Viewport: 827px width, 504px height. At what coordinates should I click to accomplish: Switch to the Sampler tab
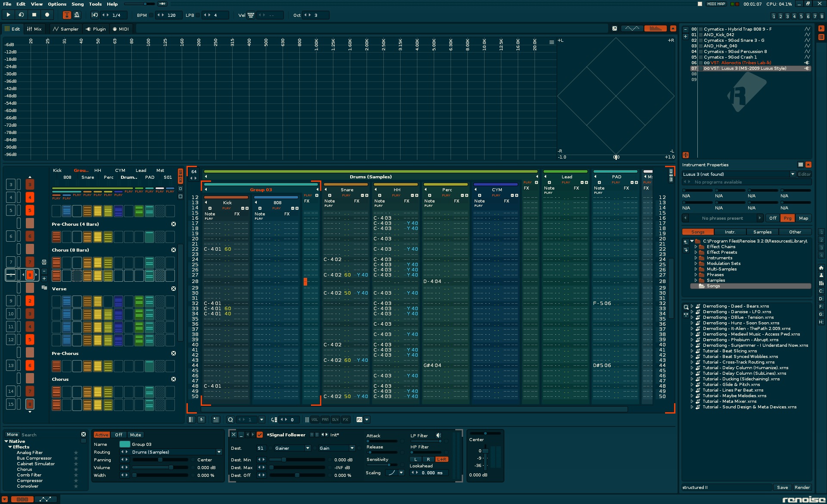[x=66, y=29]
